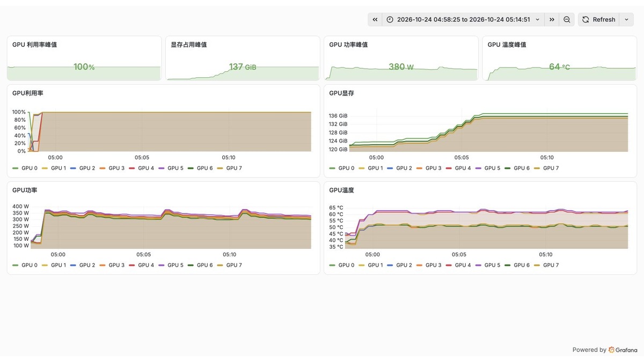Click the Refresh button
The image size is (644, 362).
(x=599, y=19)
